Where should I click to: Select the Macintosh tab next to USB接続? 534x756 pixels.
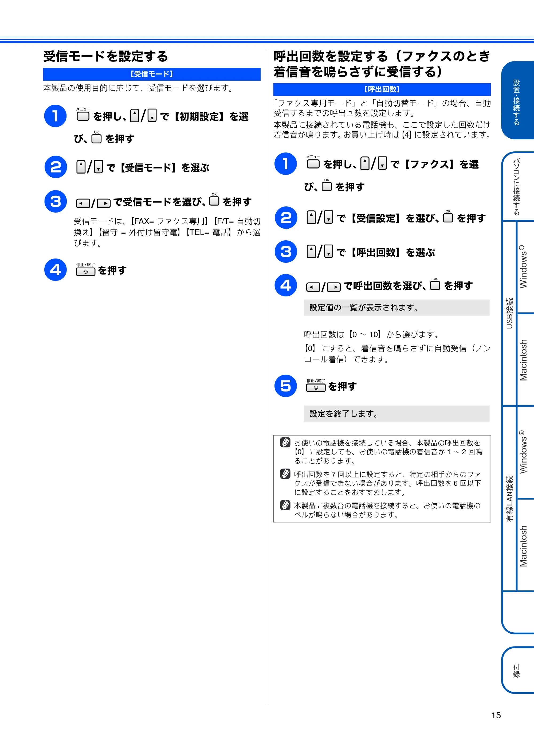click(x=525, y=359)
